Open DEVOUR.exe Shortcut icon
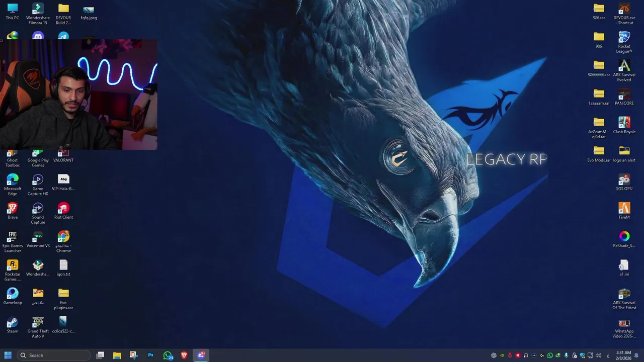The width and height of the screenshot is (644, 362). [624, 14]
